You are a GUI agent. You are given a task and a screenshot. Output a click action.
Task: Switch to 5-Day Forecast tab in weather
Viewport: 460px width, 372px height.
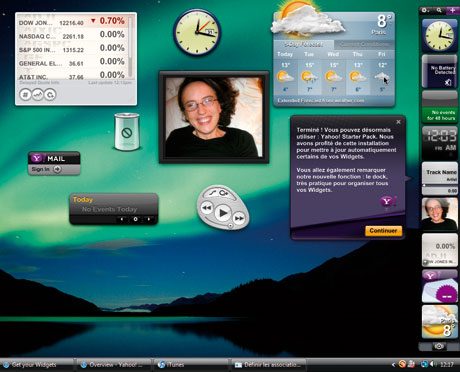[x=304, y=45]
